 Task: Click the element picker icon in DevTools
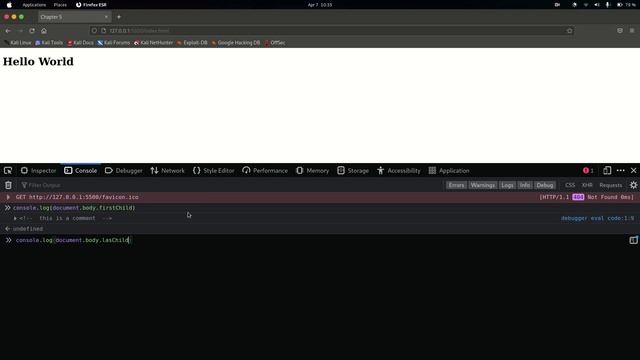click(8, 171)
